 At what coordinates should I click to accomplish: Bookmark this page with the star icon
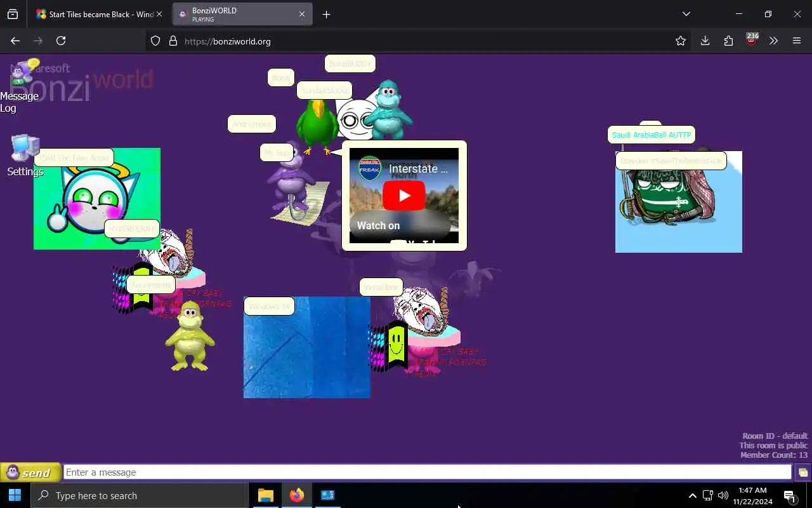681,41
